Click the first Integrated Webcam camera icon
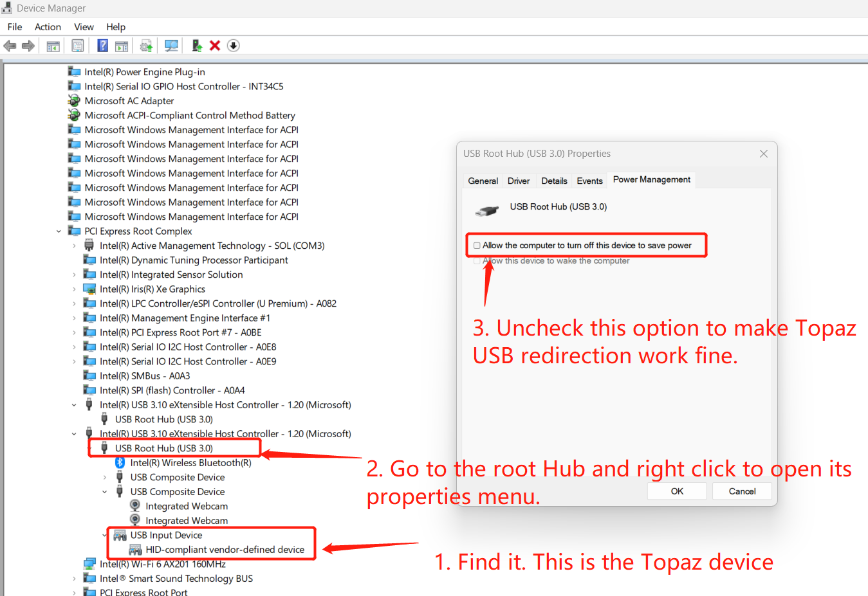Viewport: 868px width, 596px height. click(135, 506)
